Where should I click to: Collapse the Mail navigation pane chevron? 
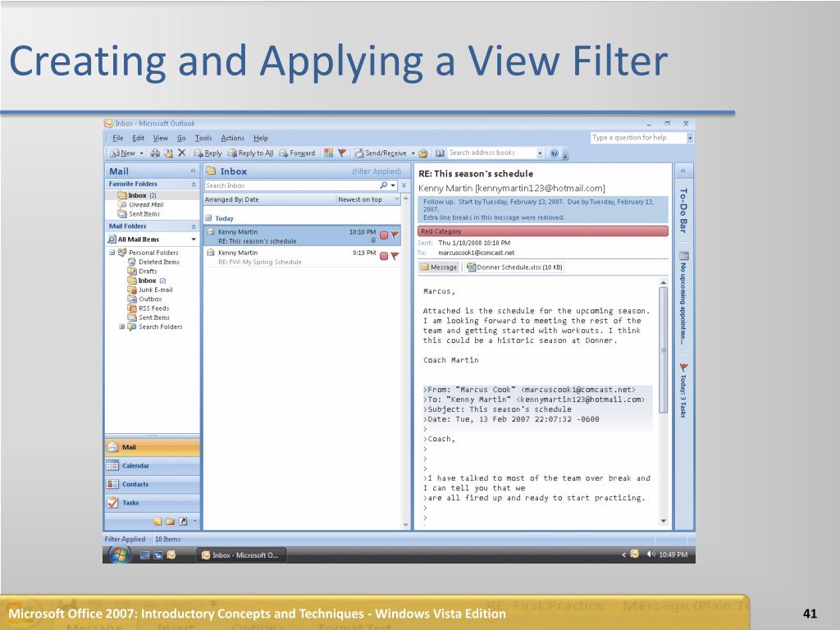pos(193,171)
